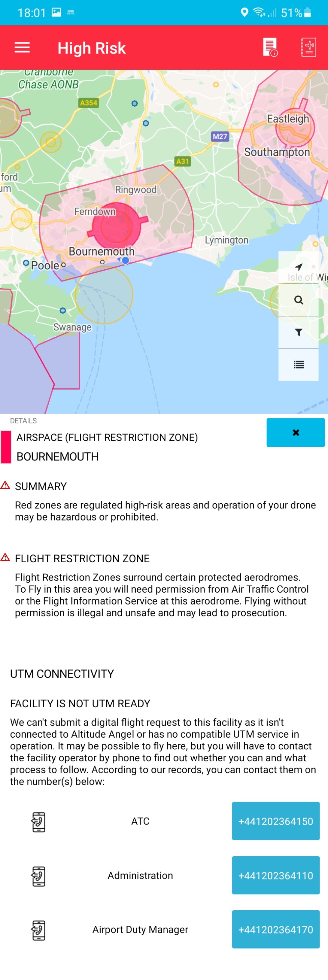Select the Bournemouth red restriction circle
Screen dimensions: 328x980
click(x=116, y=226)
